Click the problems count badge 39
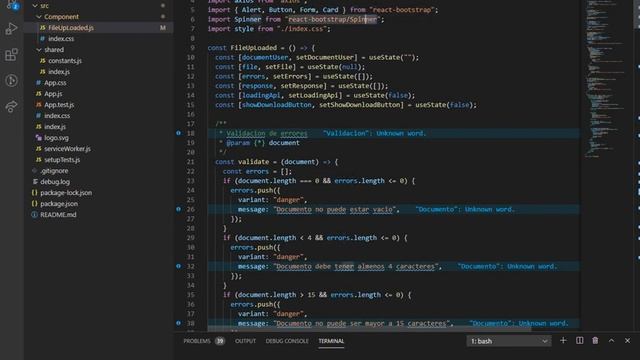640x360 pixels. tap(220, 341)
